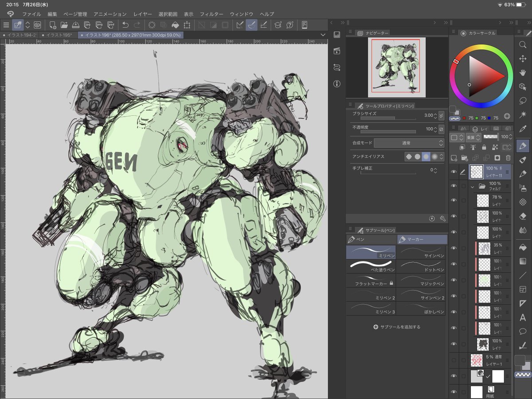
Task: Select the サインペン sub tool
Action: 420,252
